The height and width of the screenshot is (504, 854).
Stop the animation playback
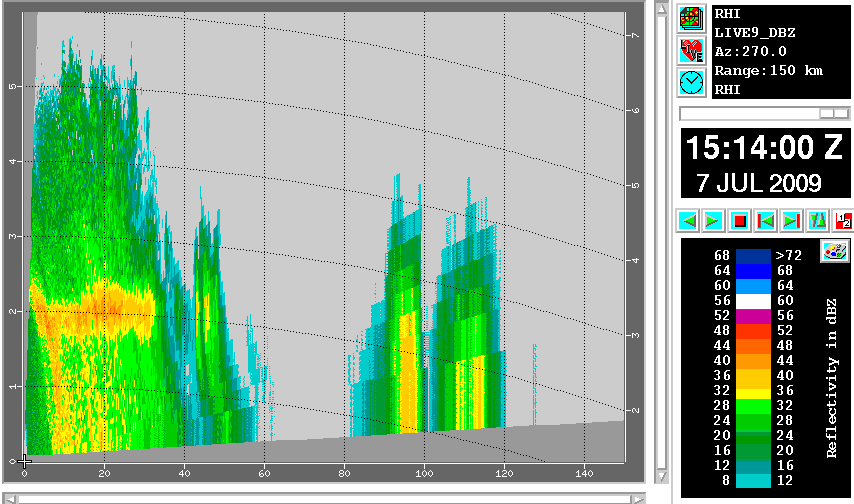(x=739, y=220)
